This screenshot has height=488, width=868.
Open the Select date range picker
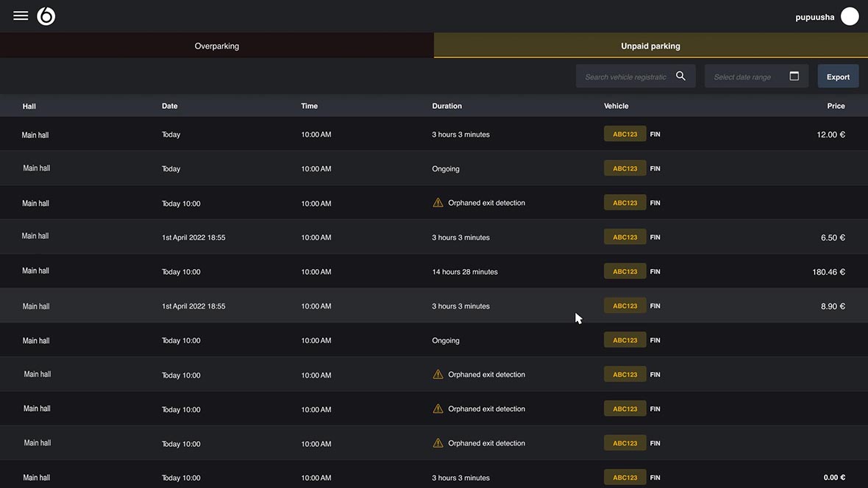tap(743, 76)
